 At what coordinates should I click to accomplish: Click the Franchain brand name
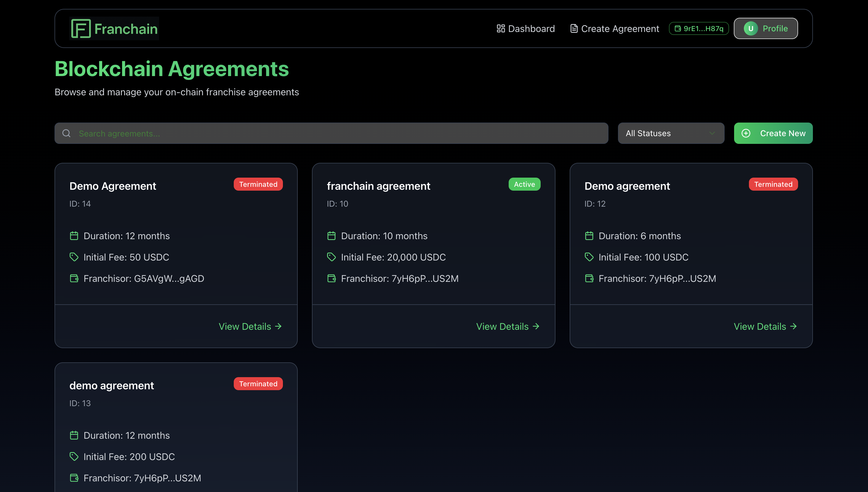(126, 29)
